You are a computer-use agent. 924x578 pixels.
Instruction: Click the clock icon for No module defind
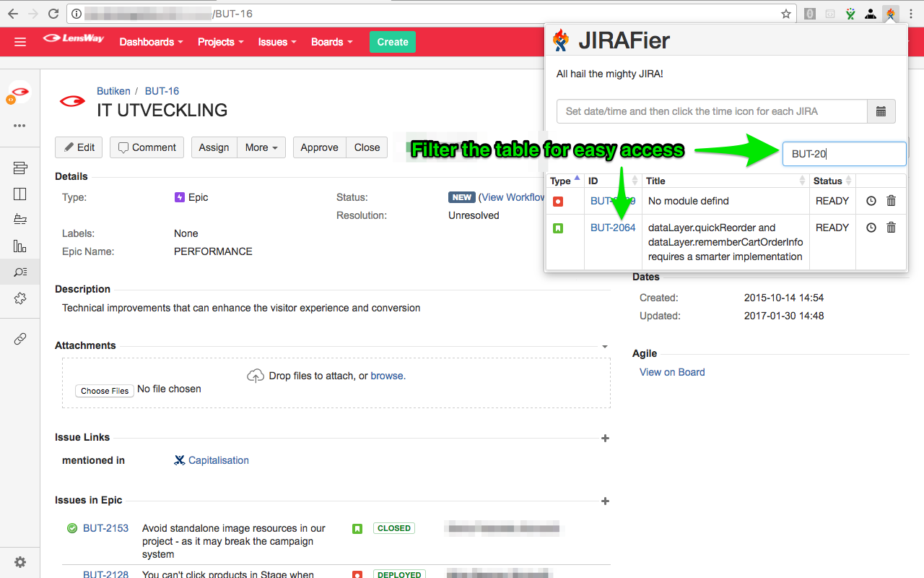(871, 201)
